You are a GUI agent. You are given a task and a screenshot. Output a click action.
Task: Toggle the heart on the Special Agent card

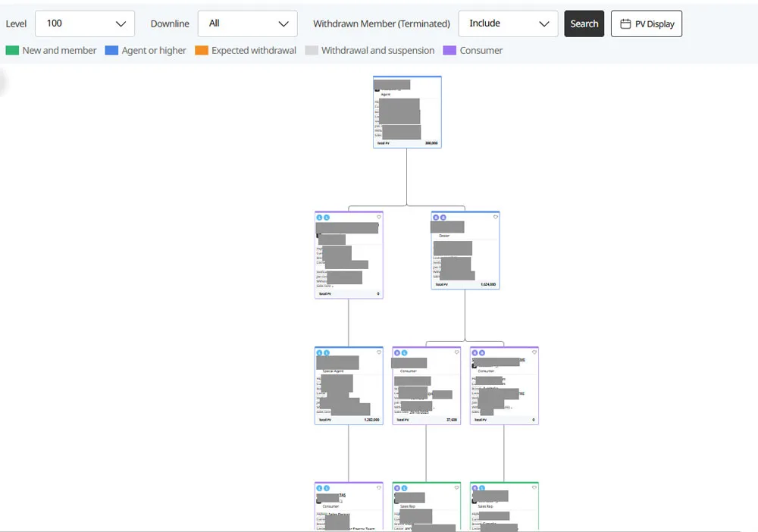tap(380, 352)
